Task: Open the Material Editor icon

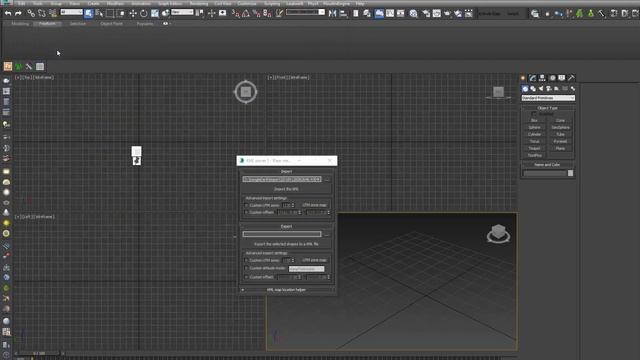Action: (413, 13)
